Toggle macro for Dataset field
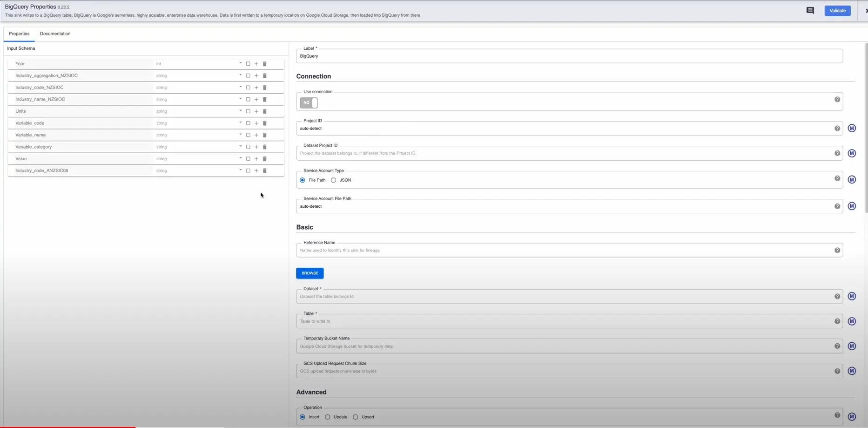 (x=852, y=296)
